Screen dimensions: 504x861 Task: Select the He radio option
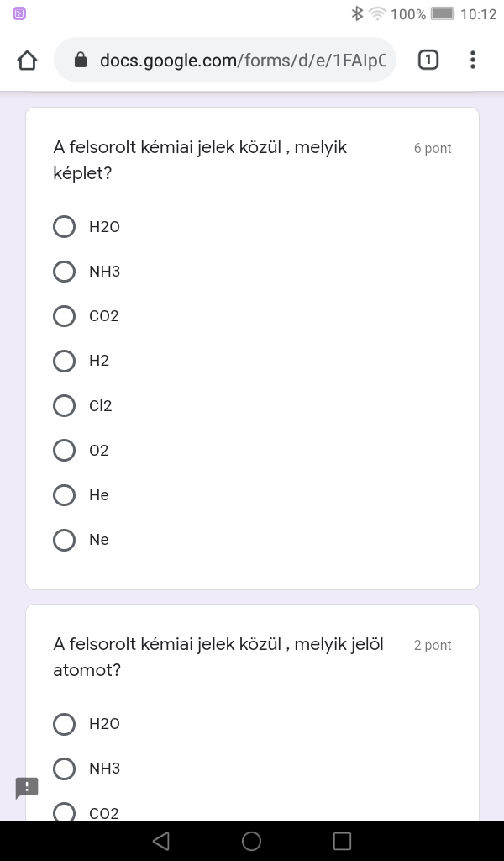(x=65, y=495)
